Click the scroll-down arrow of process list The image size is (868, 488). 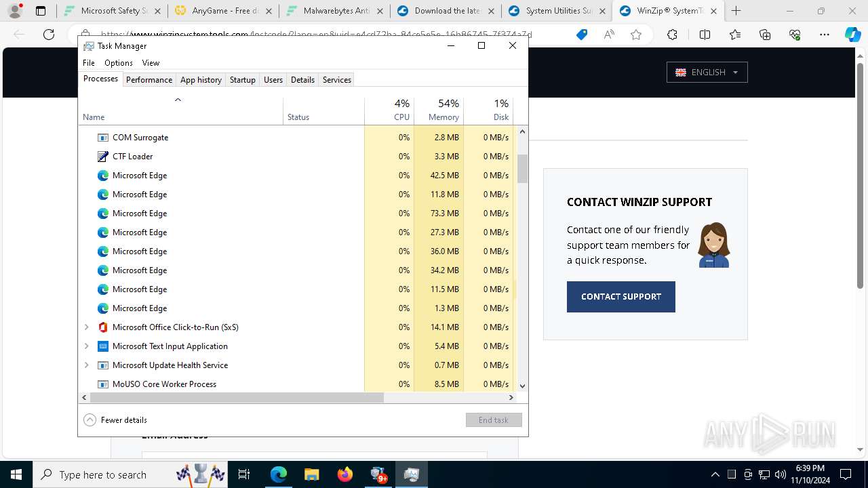pyautogui.click(x=522, y=386)
